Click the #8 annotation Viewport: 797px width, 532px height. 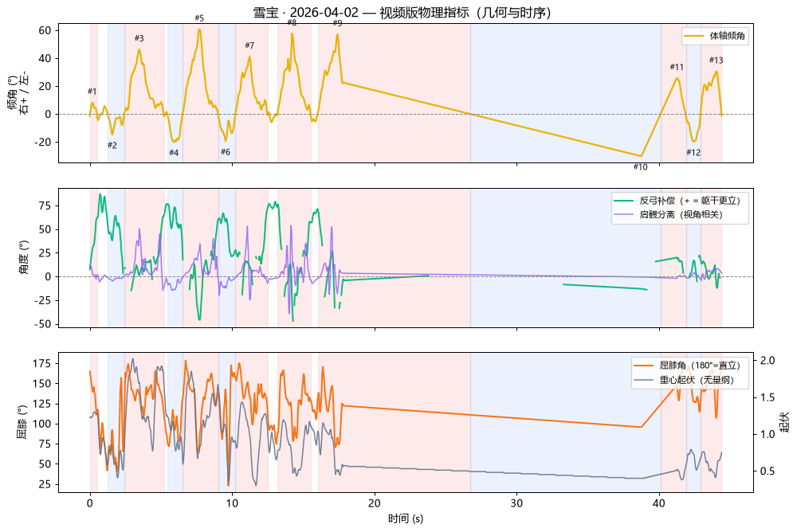(x=292, y=23)
